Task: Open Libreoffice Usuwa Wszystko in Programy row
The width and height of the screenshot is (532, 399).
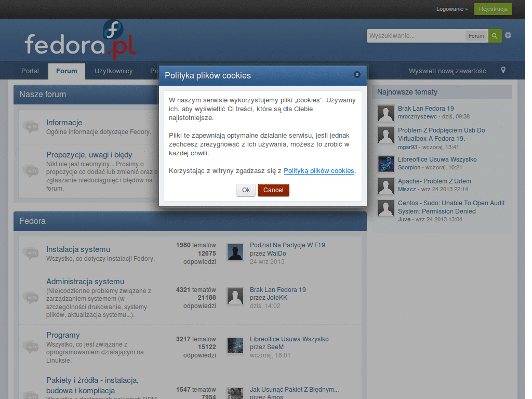Action: pos(289,339)
